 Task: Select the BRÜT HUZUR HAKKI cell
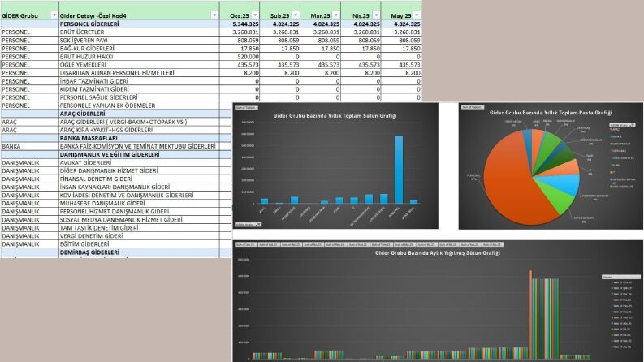tap(139, 57)
